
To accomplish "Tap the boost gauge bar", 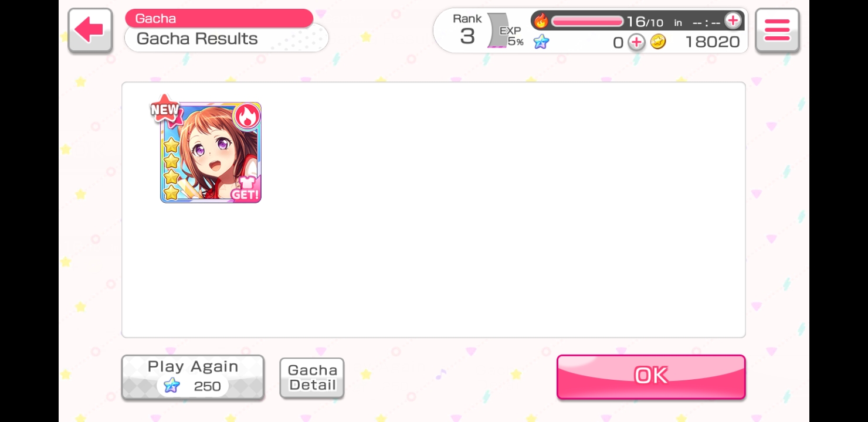I will click(587, 22).
